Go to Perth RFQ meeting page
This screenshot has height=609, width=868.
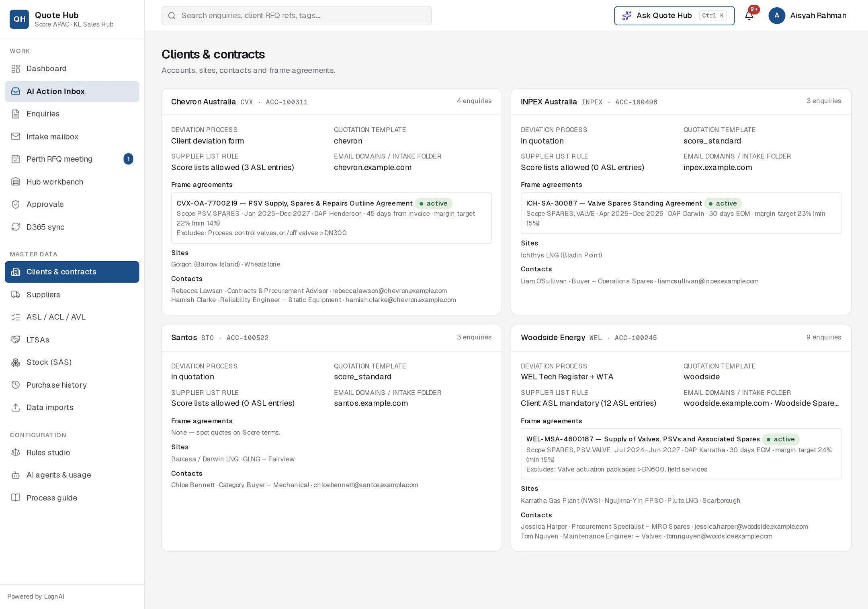72,159
